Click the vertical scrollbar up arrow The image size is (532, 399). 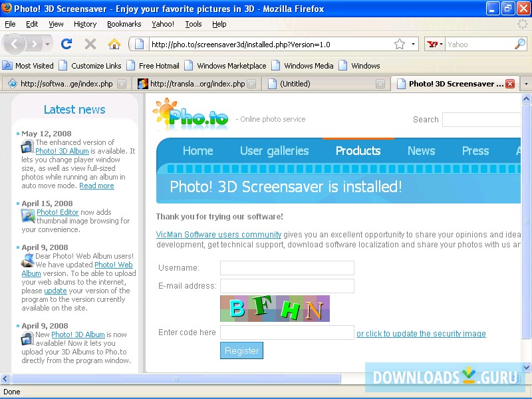pos(526,98)
